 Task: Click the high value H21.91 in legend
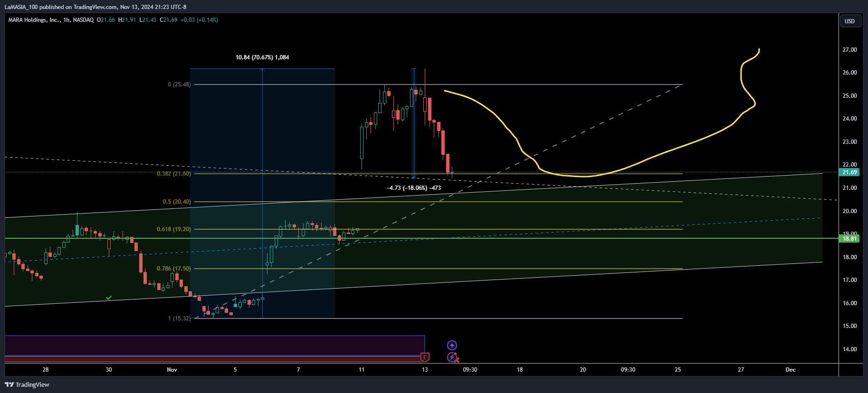[127, 20]
